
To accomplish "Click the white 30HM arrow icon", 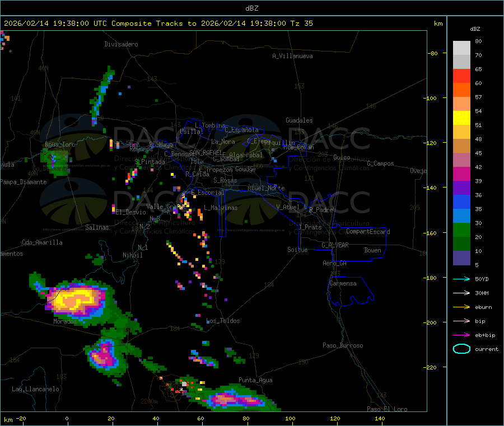I will tap(461, 293).
